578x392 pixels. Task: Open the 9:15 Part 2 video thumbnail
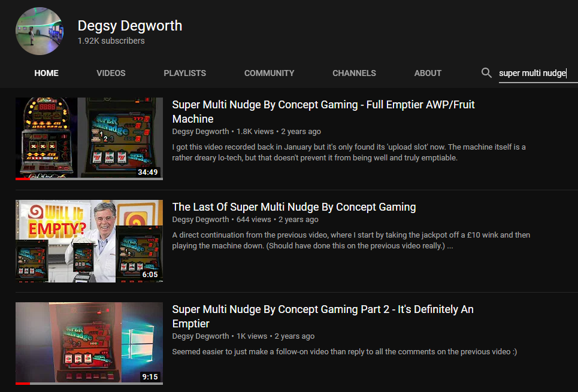[89, 343]
